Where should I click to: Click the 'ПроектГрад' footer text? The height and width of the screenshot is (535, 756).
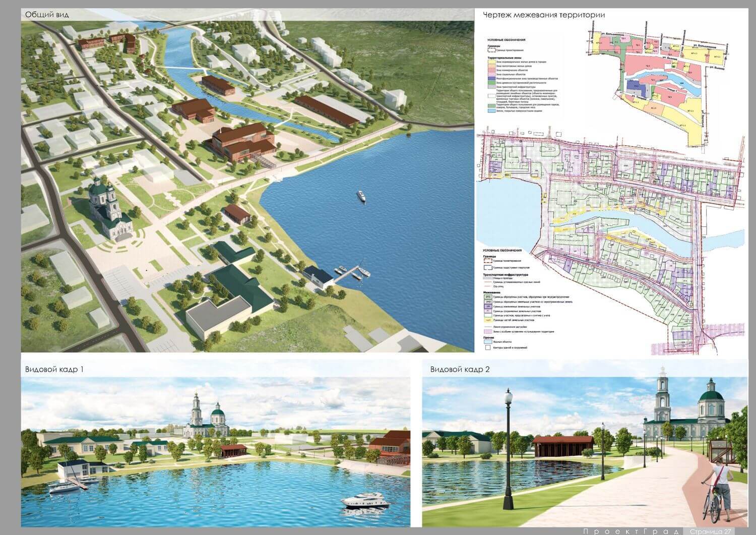(632, 531)
